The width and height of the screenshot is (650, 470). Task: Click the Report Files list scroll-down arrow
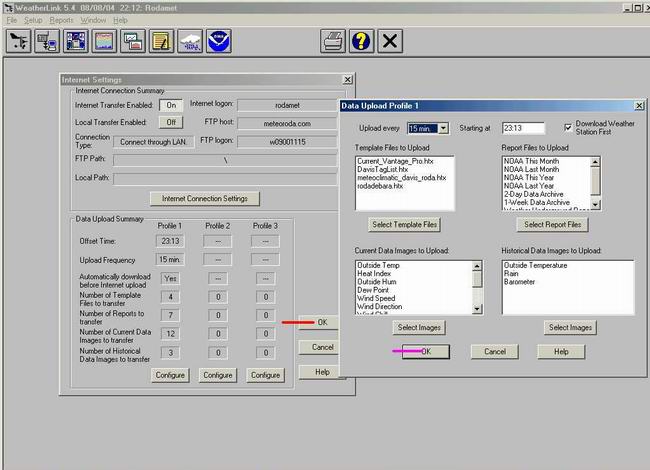click(x=595, y=204)
